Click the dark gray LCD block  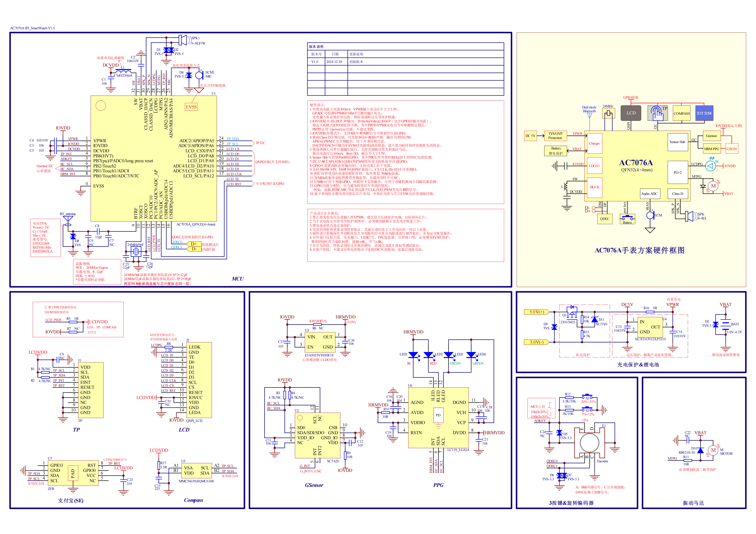631,113
